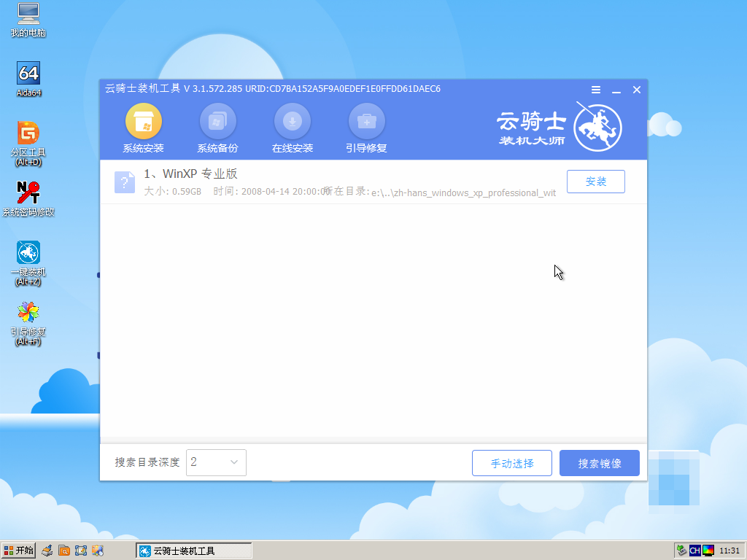Click the 安装 button for WinXP 专业版
The width and height of the screenshot is (747, 560).
pos(595,182)
